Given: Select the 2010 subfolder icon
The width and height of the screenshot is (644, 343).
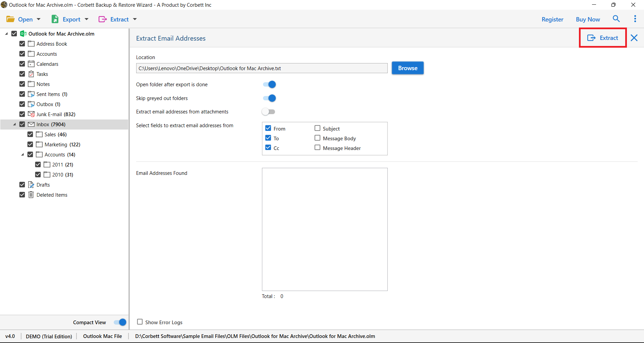Looking at the screenshot, I should (47, 175).
